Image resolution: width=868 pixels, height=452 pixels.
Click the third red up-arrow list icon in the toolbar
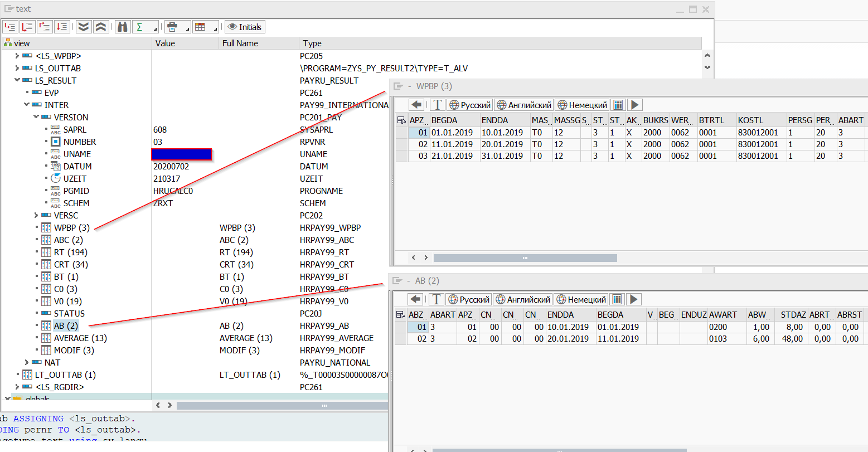pos(45,27)
